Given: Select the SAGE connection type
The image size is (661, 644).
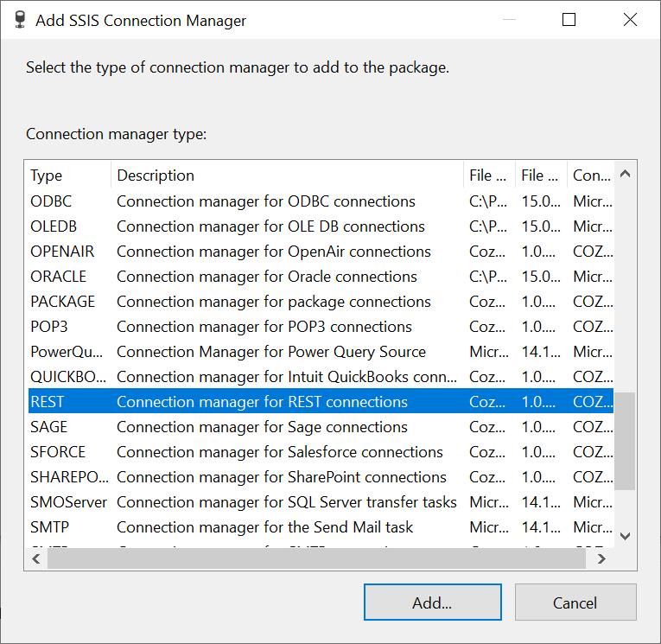Looking at the screenshot, I should click(x=49, y=427).
